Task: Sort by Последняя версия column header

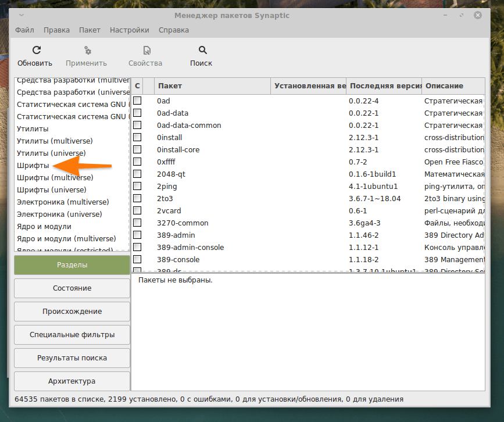Action: coord(384,86)
